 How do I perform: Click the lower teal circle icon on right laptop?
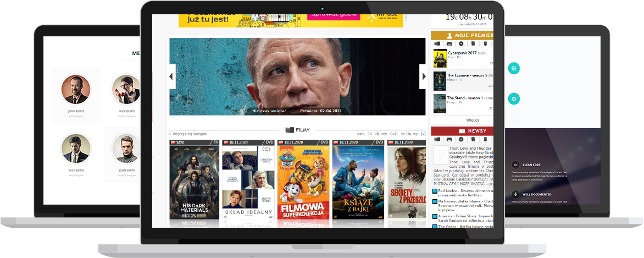point(514,99)
